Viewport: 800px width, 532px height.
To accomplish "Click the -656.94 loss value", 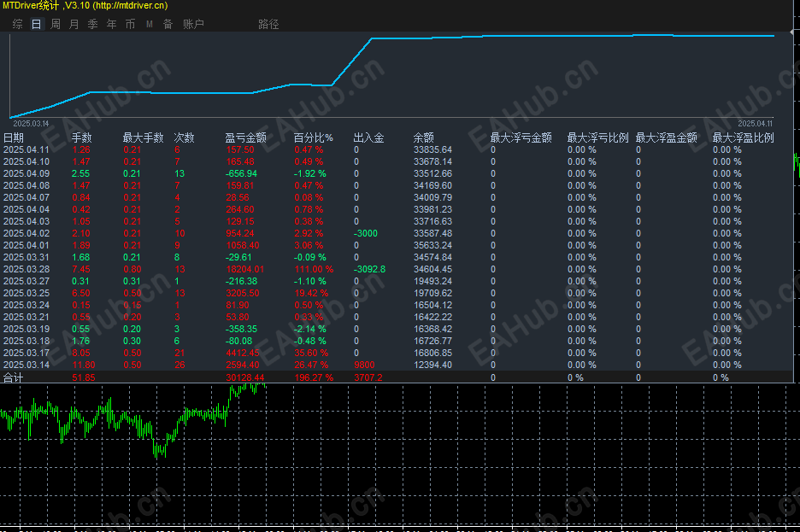I will (x=241, y=173).
